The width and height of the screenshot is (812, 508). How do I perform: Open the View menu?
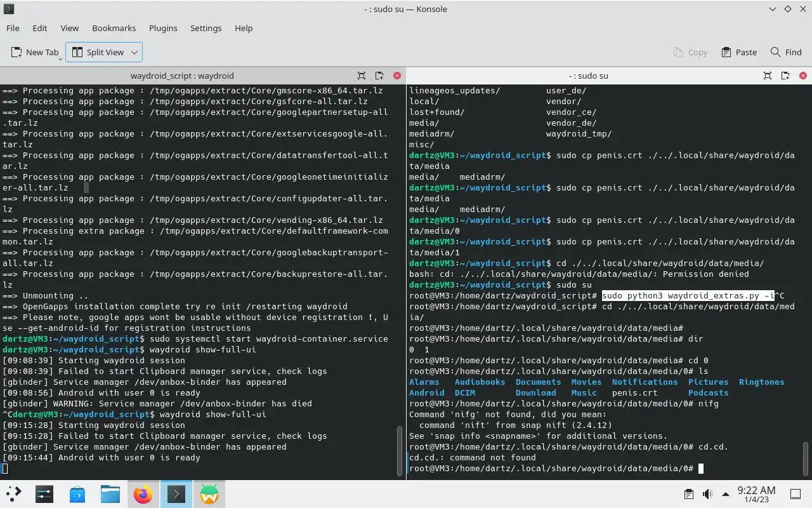click(x=69, y=28)
